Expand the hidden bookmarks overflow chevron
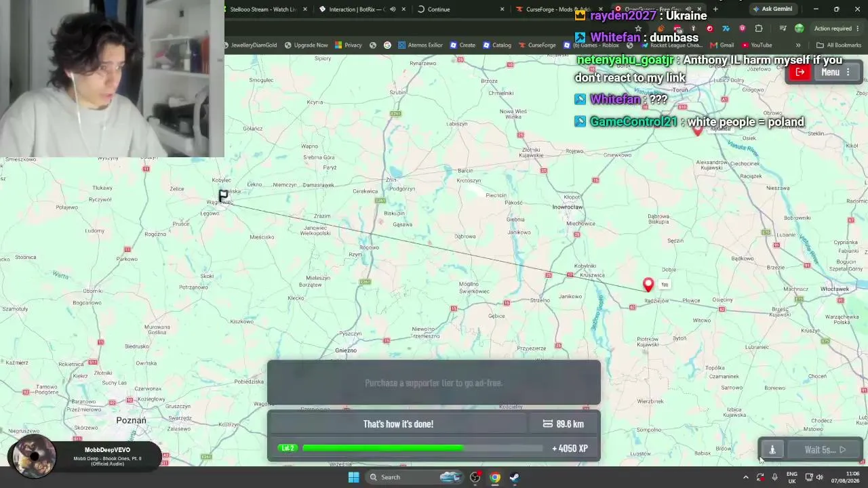This screenshot has height=488, width=868. (x=798, y=45)
